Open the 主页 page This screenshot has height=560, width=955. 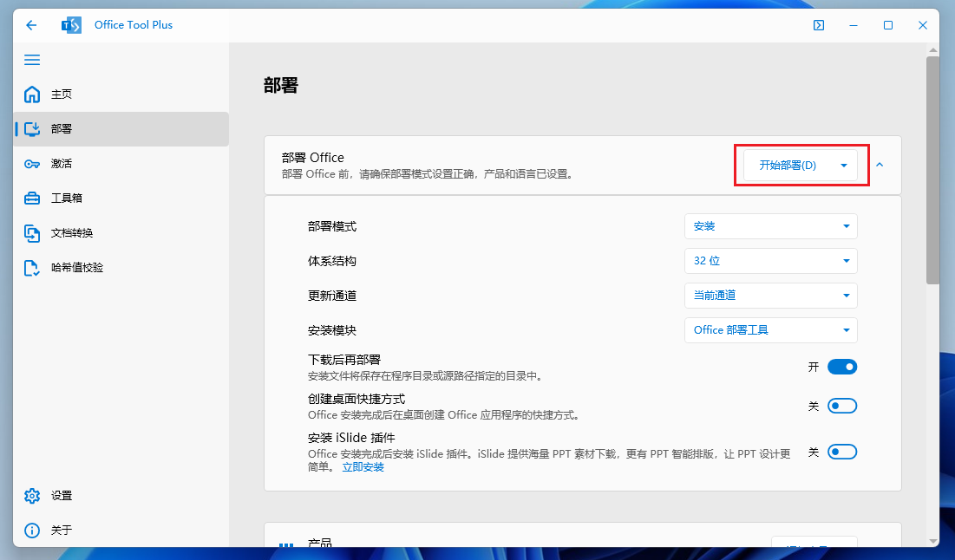121,94
